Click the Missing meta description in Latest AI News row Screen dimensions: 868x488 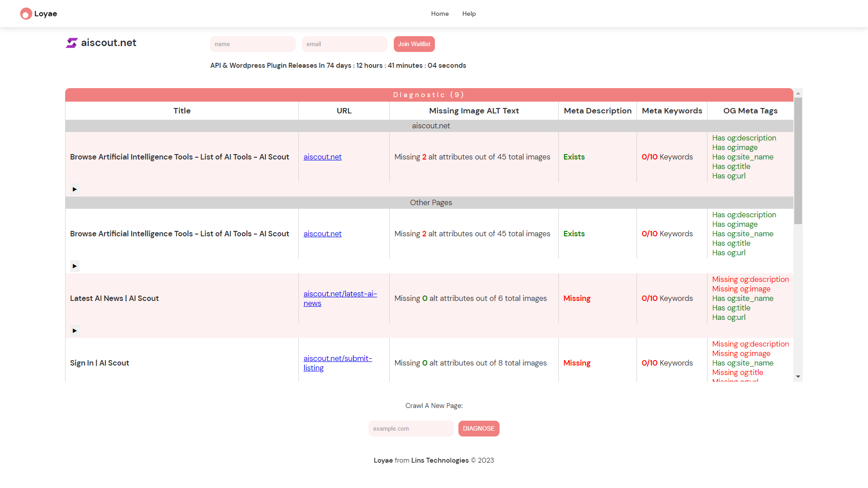tap(577, 298)
